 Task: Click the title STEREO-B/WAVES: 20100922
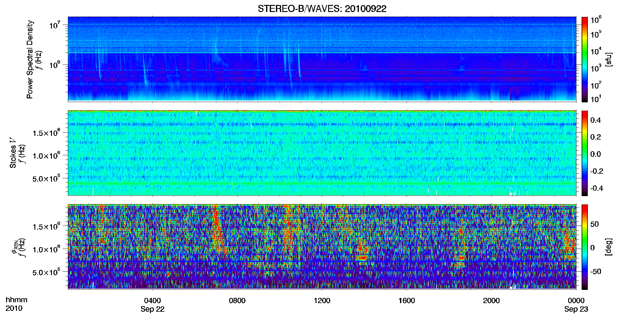pos(322,9)
